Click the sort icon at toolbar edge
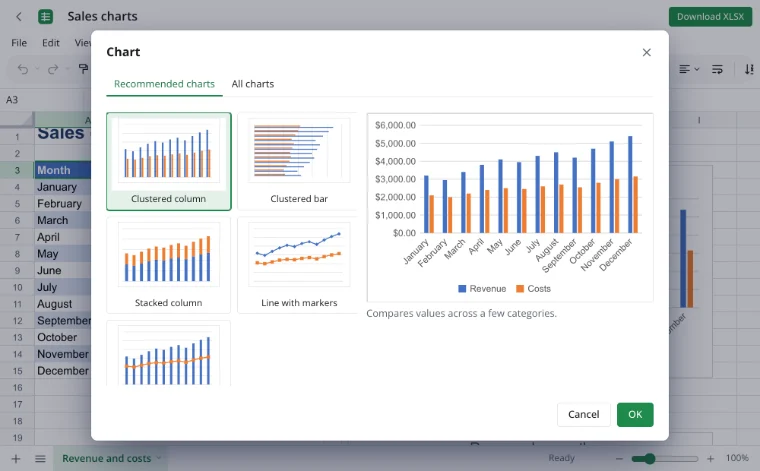 point(749,69)
